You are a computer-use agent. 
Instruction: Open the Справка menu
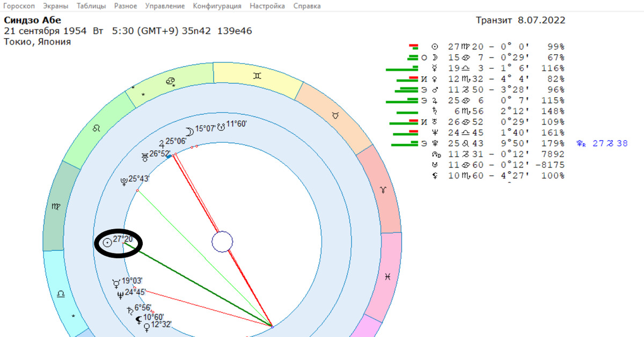coord(307,6)
